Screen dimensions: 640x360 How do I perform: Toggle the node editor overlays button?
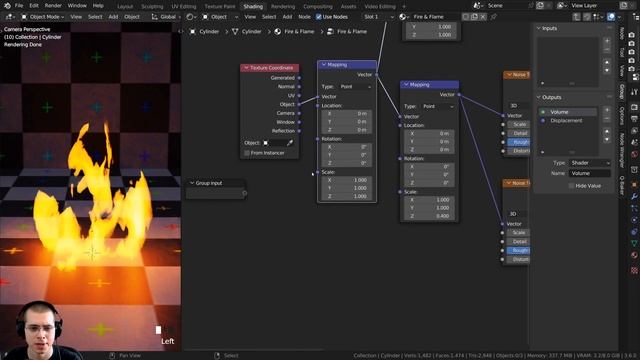point(611,17)
